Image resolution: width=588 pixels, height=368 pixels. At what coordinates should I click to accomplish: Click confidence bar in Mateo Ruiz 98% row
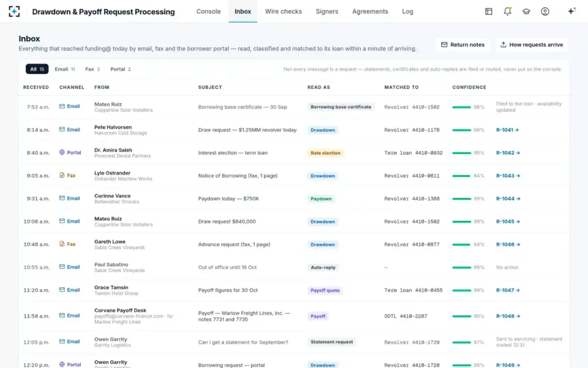click(462, 106)
